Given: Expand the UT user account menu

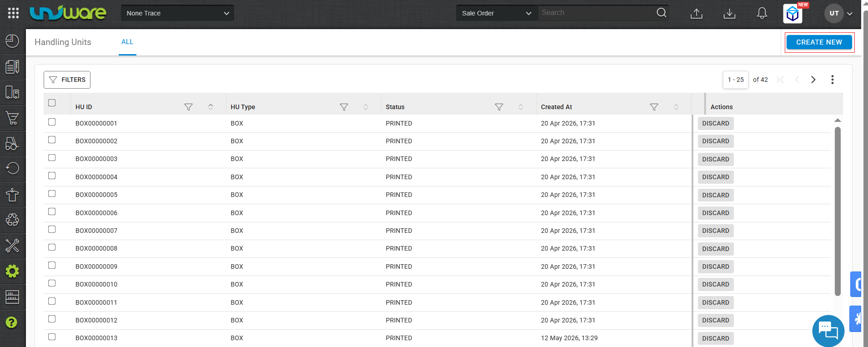Looking at the screenshot, I should (850, 14).
